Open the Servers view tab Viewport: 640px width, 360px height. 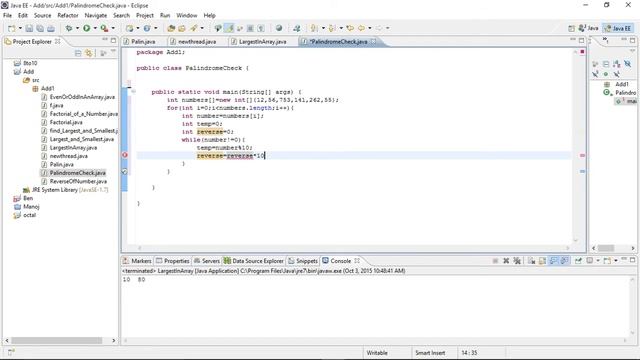[x=207, y=261]
